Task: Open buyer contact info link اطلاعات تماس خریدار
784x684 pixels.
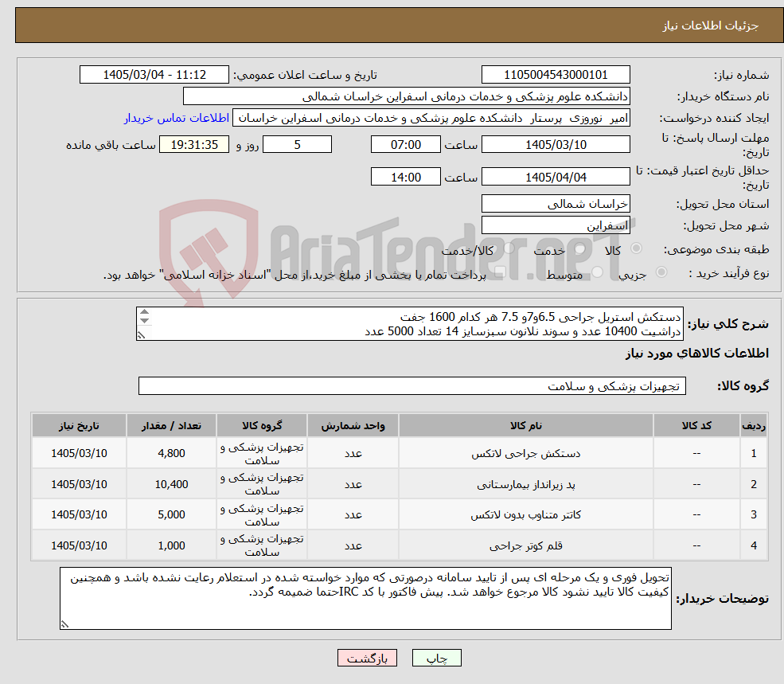Action: 177,118
